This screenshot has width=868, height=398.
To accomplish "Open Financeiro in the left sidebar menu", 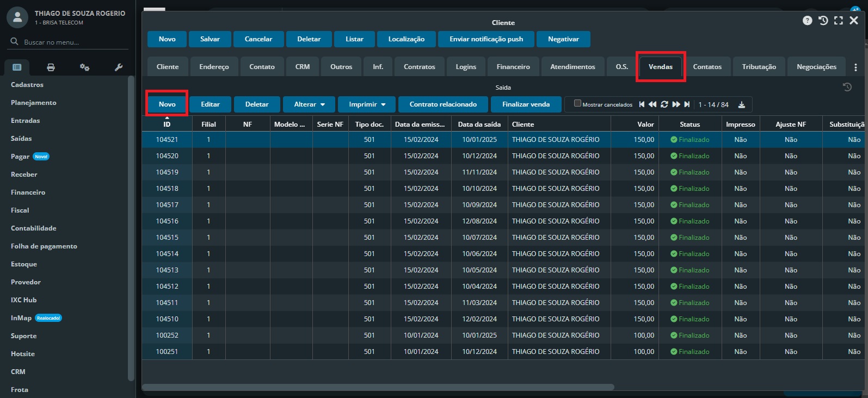I will click(28, 192).
